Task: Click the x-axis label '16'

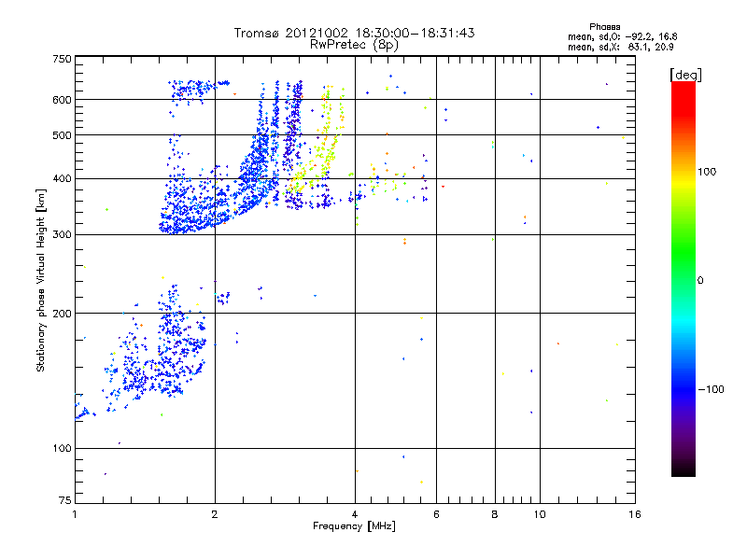Action: [635, 514]
